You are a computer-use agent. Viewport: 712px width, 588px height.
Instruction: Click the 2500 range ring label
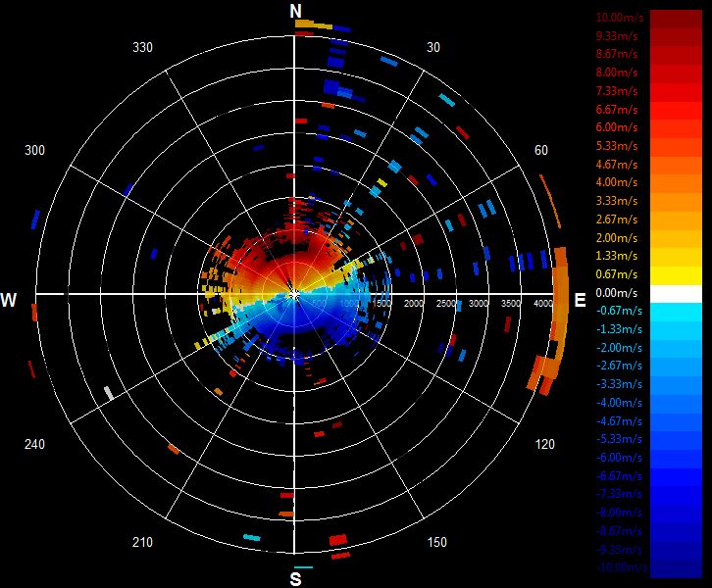tap(446, 303)
